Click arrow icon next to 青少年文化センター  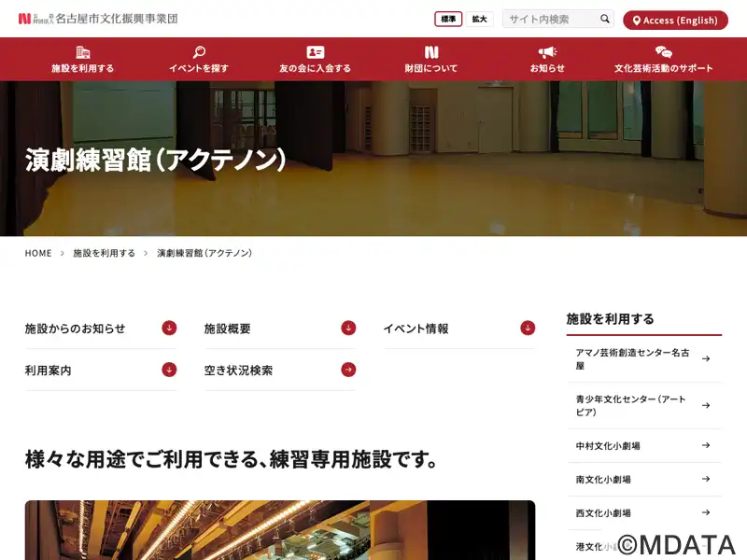click(x=706, y=405)
